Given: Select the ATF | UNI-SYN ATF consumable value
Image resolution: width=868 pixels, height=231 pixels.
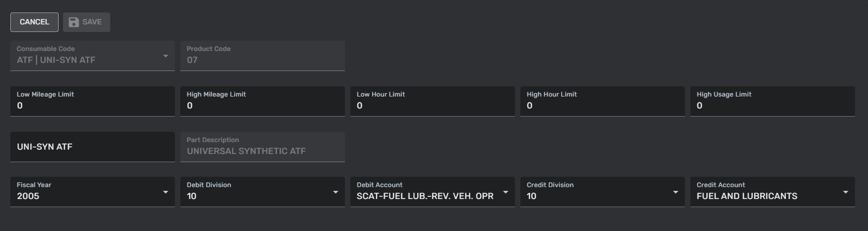Looking at the screenshot, I should 56,60.
